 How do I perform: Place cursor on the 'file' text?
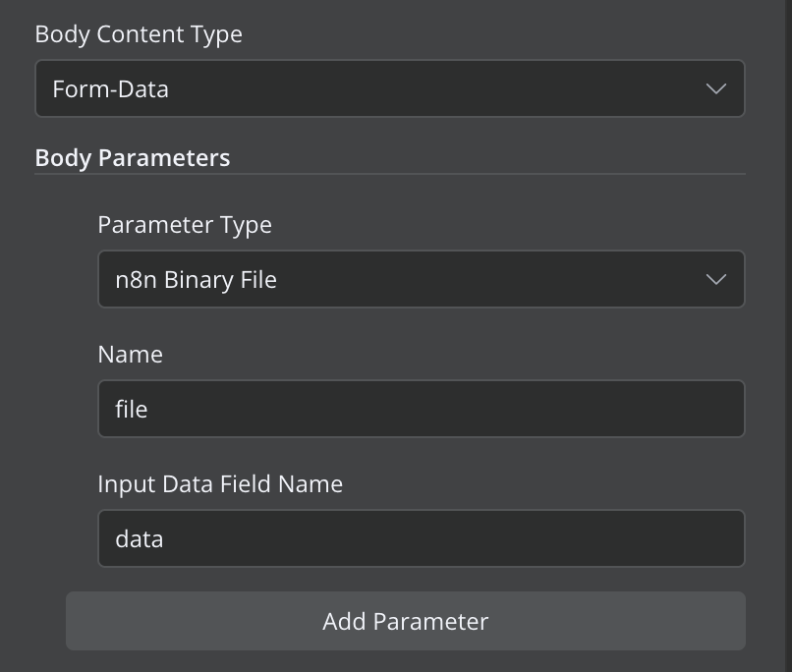(x=132, y=409)
